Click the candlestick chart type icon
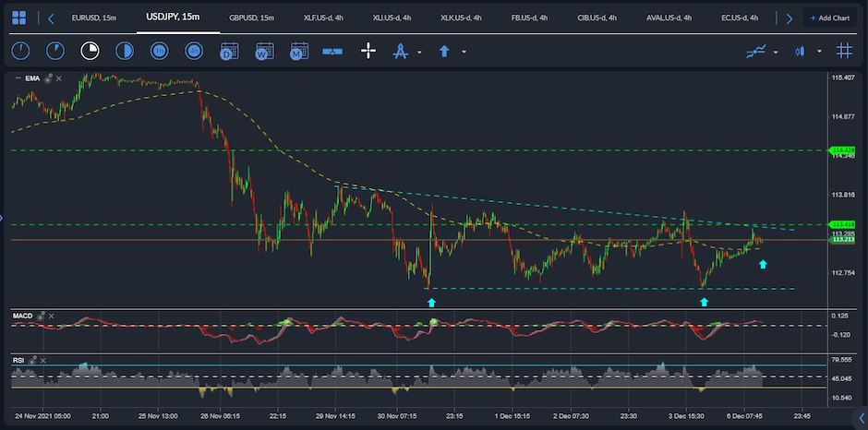The image size is (868, 430). pos(800,52)
